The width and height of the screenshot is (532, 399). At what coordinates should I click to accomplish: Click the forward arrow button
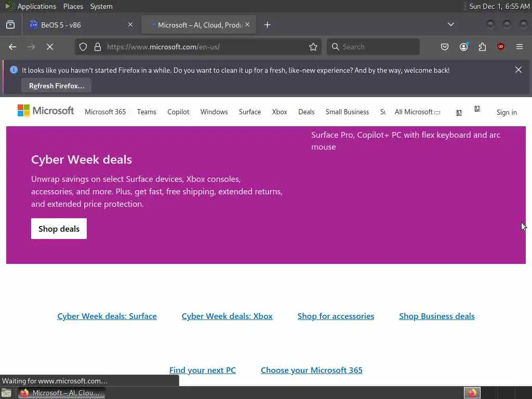[x=31, y=47]
